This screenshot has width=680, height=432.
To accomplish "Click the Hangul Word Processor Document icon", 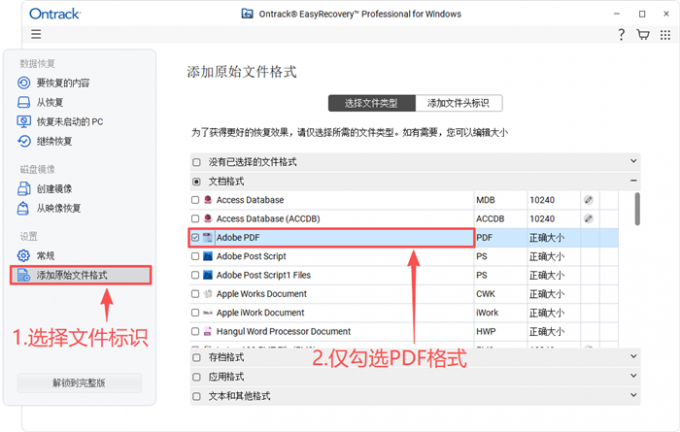I will 208,331.
